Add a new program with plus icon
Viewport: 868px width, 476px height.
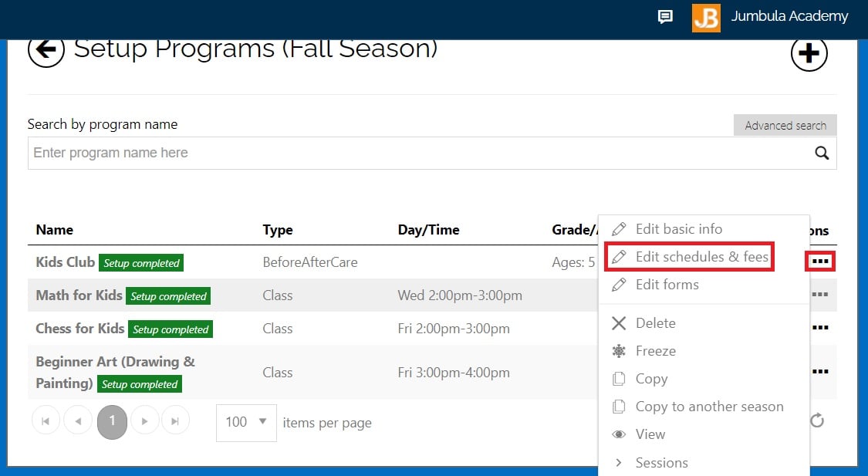tap(809, 54)
